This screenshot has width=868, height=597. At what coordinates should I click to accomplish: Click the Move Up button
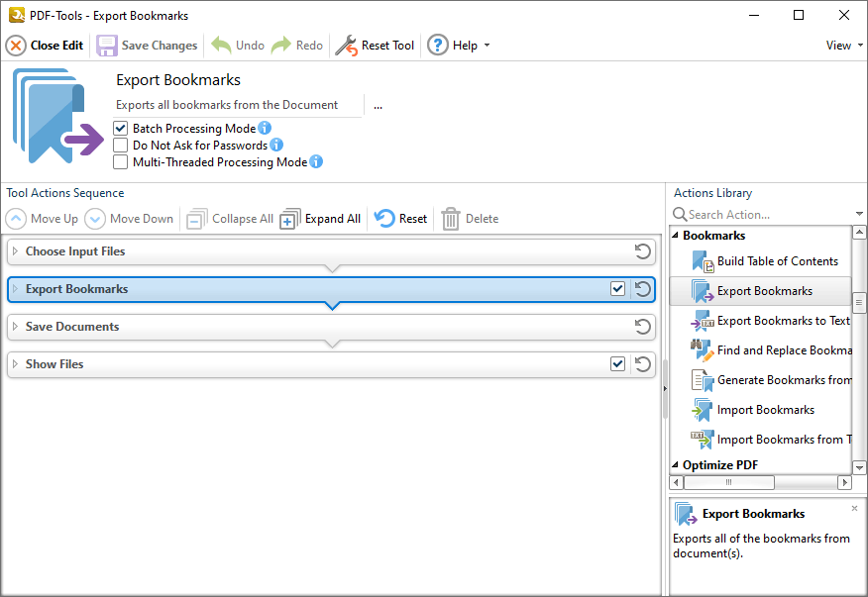[x=42, y=219]
